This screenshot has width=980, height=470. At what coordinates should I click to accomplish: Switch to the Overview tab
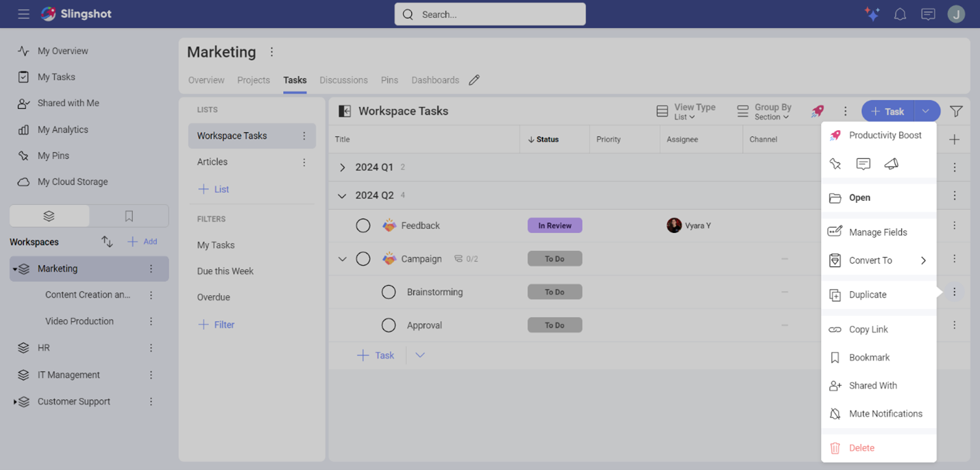click(x=206, y=80)
